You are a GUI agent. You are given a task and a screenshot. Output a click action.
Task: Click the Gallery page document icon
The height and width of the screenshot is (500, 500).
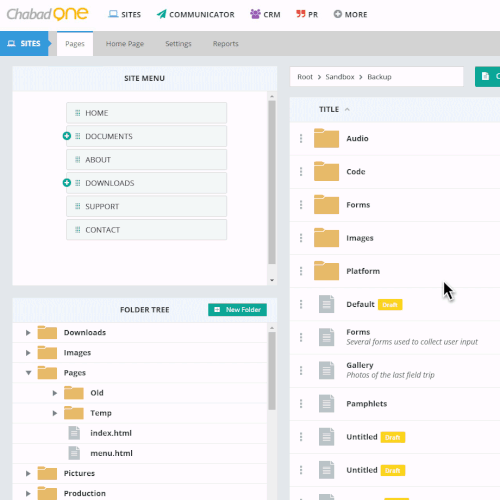[x=326, y=370]
